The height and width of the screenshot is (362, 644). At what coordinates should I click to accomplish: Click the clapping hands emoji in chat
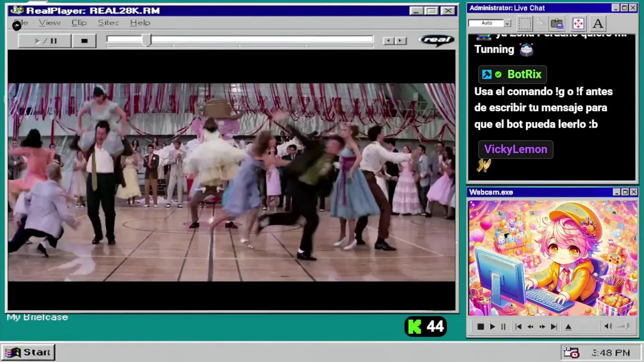(484, 165)
